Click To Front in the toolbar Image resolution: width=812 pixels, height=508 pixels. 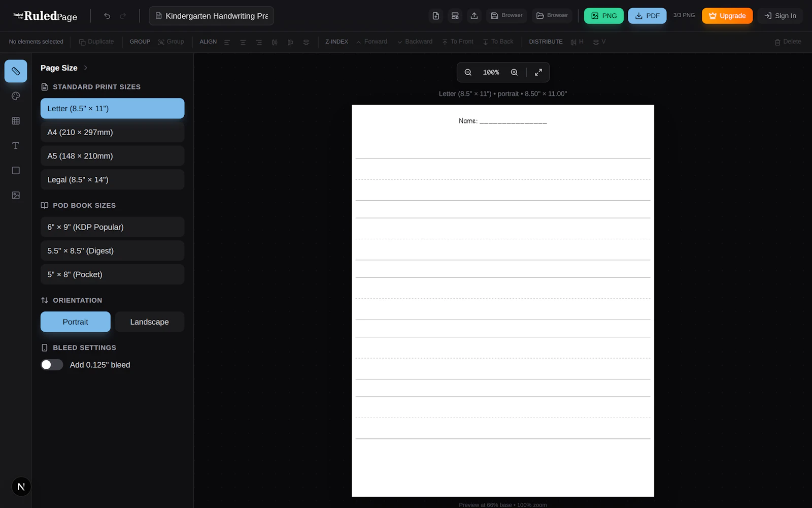(x=457, y=42)
